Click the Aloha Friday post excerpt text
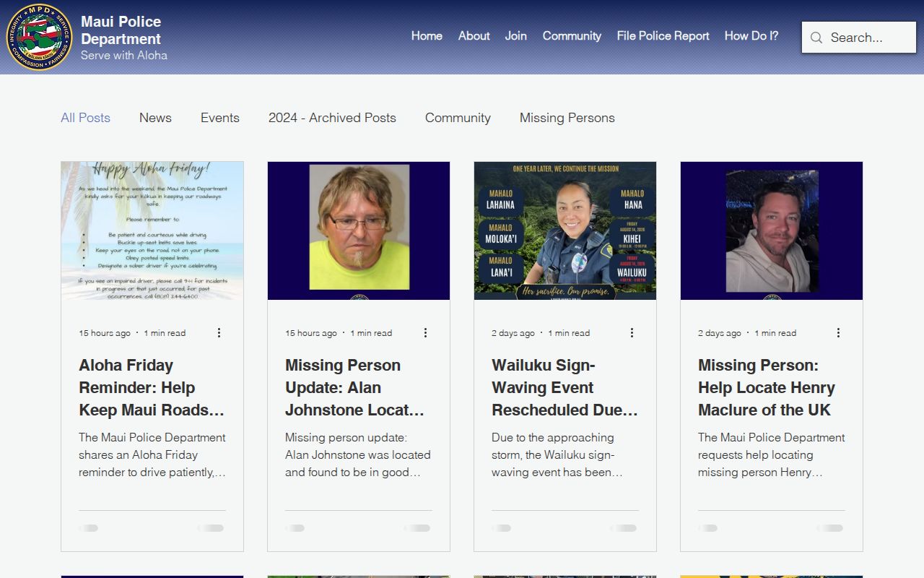This screenshot has height=578, width=924. click(x=152, y=455)
